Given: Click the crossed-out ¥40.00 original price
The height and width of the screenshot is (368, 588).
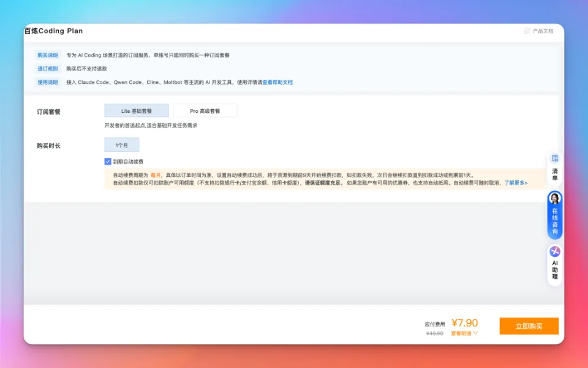Looking at the screenshot, I should 435,334.
